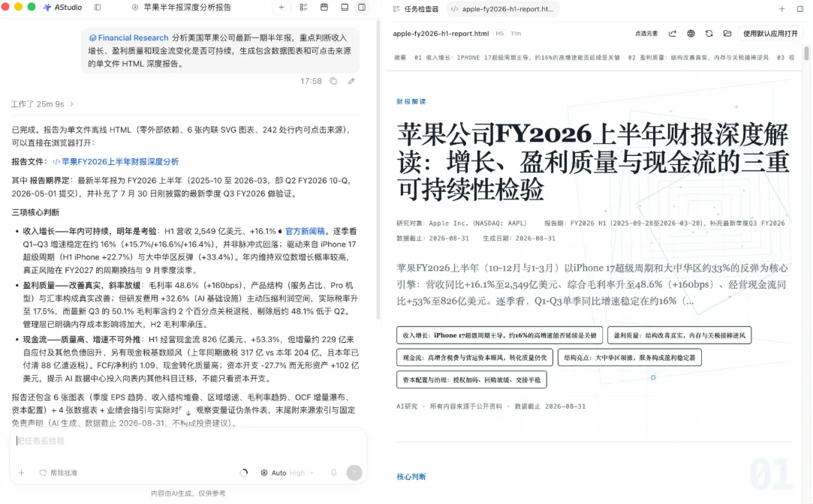Open the 收入增长：iPhone 17超级周期主导 chip

coord(499,335)
